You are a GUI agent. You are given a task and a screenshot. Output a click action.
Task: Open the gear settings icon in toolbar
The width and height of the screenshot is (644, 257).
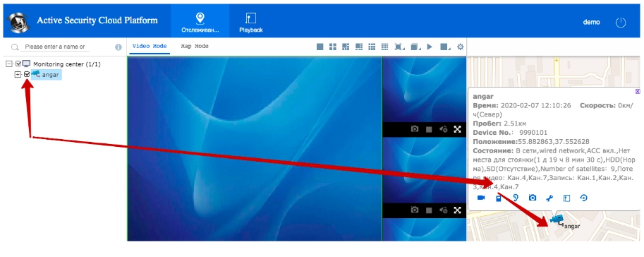pyautogui.click(x=461, y=47)
